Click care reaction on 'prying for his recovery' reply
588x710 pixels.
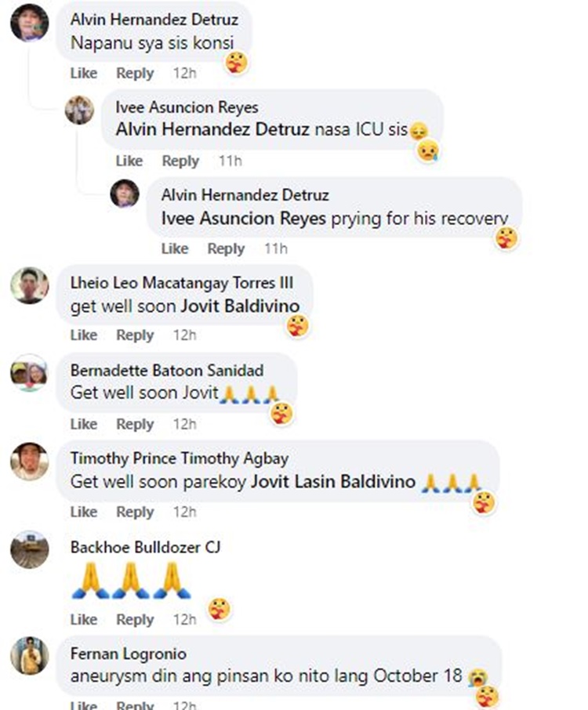tap(506, 237)
